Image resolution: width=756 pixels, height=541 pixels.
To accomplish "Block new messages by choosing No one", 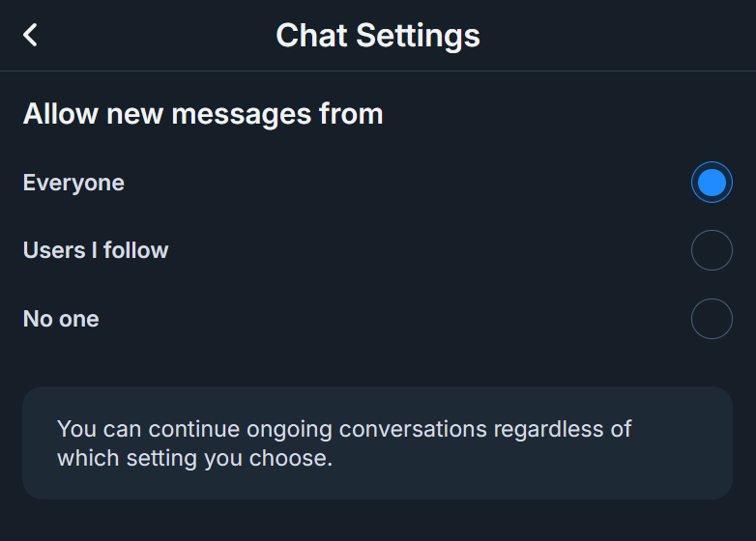I will 712,319.
